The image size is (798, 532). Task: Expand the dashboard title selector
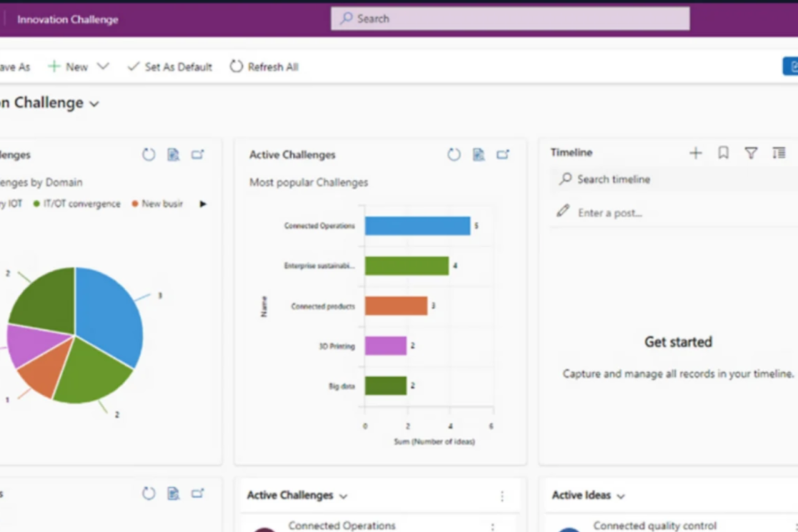[x=94, y=104]
